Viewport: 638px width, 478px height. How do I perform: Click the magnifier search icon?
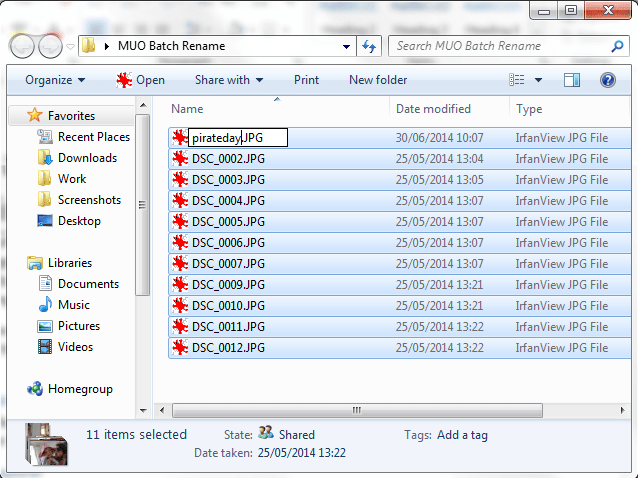pyautogui.click(x=617, y=46)
